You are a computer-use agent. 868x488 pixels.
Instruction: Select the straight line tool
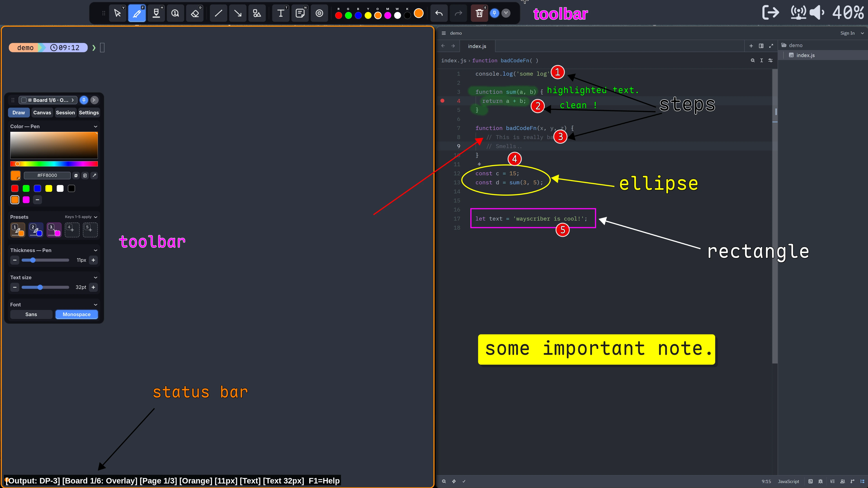[218, 13]
